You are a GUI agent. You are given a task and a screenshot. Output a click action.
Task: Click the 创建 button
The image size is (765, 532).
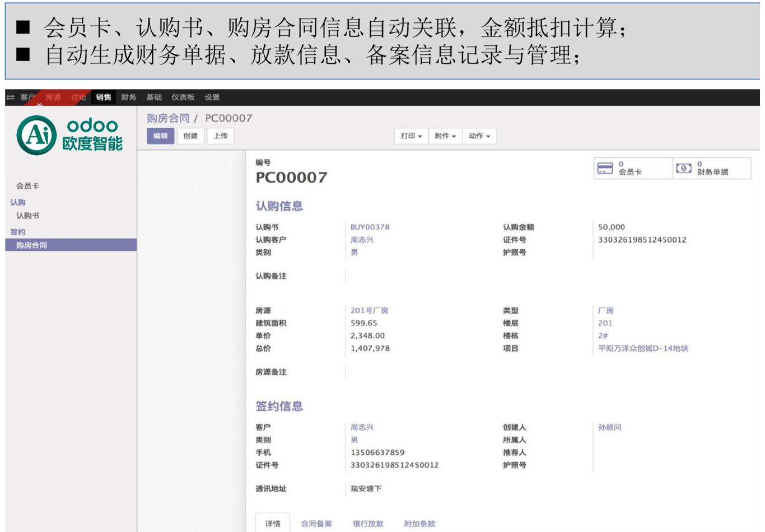tap(190, 136)
